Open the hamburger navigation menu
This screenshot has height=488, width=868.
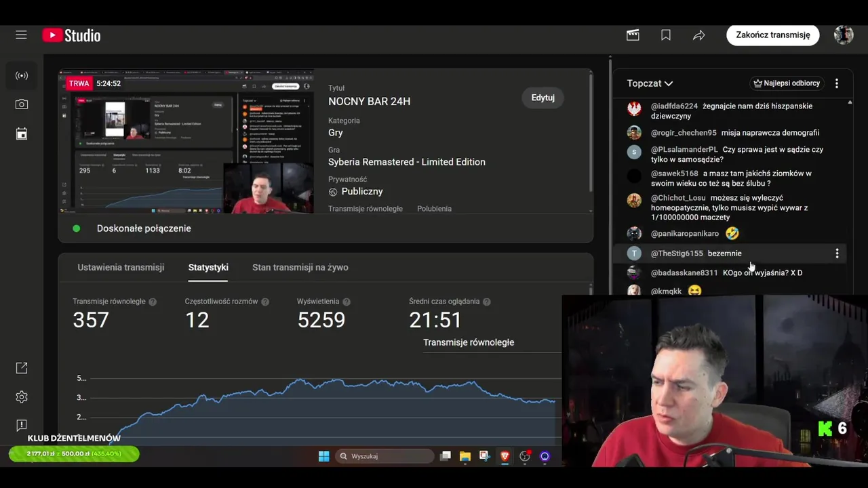(x=21, y=35)
